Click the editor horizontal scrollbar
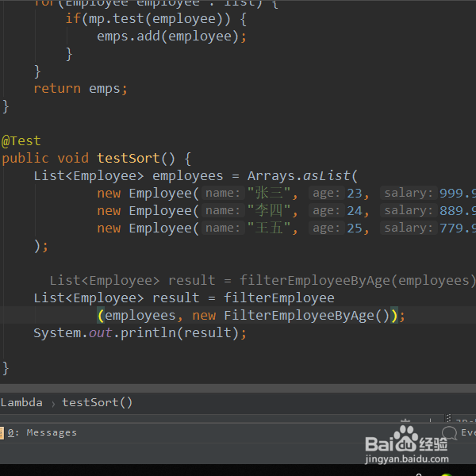Image resolution: width=476 pixels, height=476 pixels. point(238,388)
